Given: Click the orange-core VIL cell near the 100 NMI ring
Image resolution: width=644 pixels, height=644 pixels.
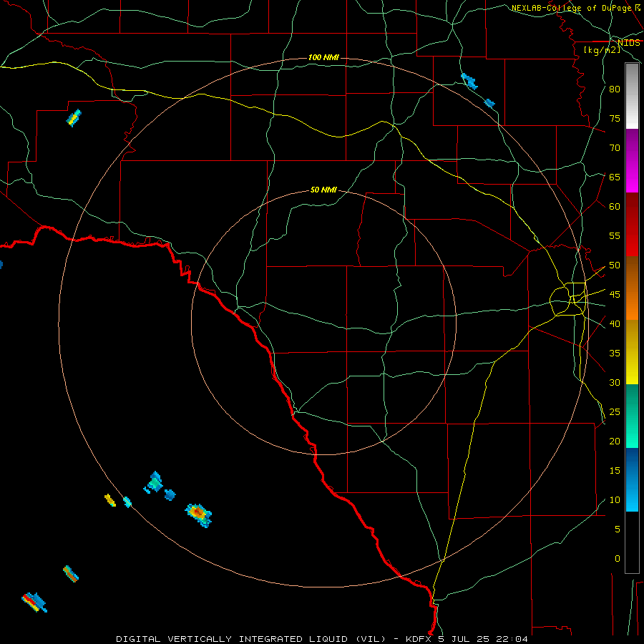Looking at the screenshot, I should click(x=198, y=515).
